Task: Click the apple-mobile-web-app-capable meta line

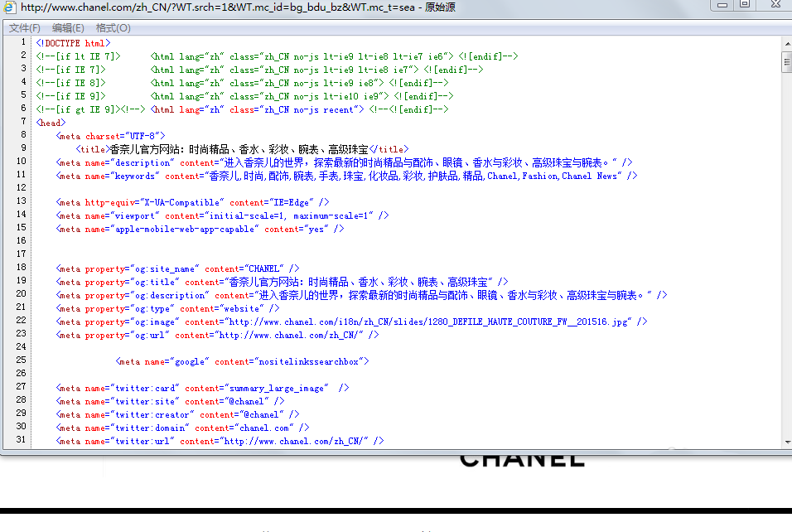Action: (x=200, y=229)
